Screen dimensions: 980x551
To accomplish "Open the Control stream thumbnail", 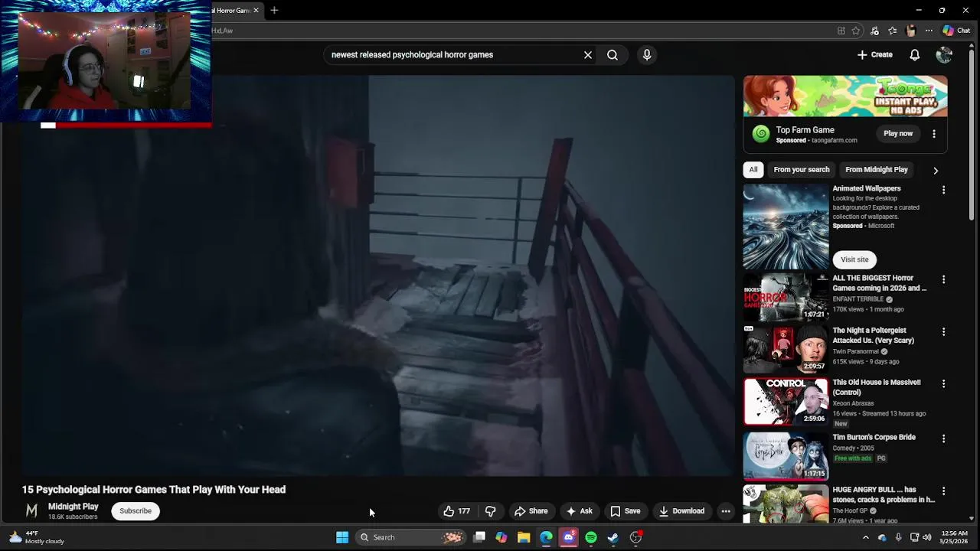I will 786,401.
